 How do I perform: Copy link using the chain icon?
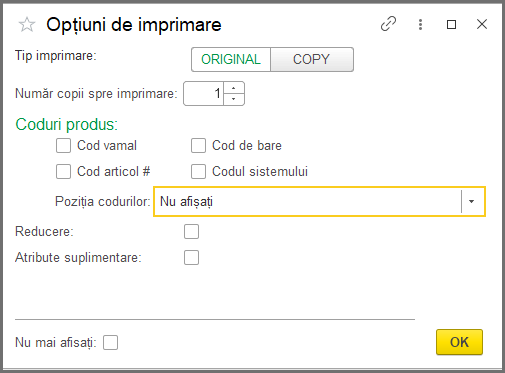[x=388, y=24]
